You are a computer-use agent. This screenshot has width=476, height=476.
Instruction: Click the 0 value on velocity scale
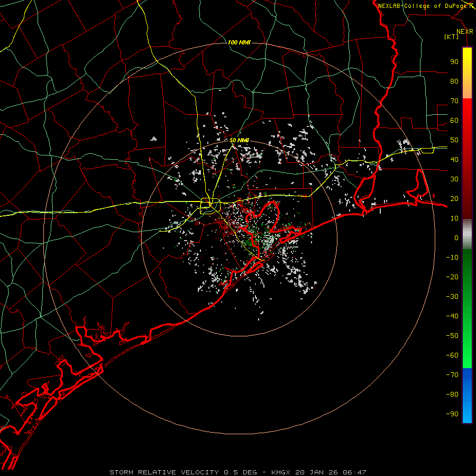pos(456,237)
